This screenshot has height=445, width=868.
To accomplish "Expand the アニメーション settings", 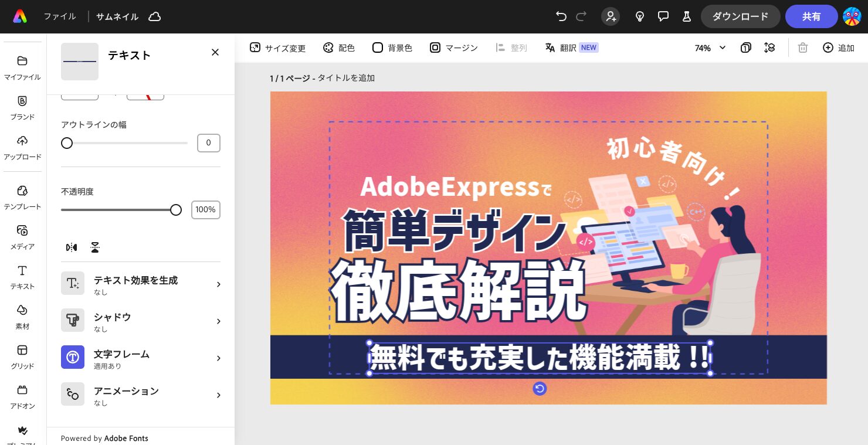I will (x=141, y=395).
